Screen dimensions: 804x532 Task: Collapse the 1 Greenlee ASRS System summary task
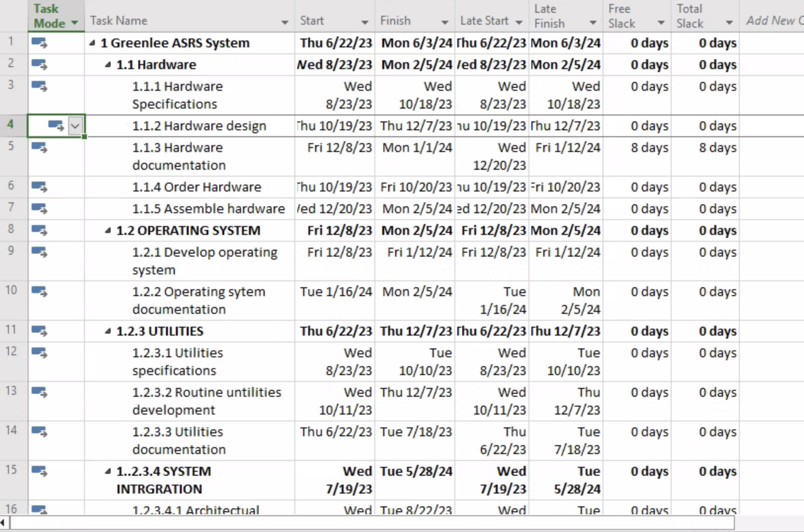point(91,43)
